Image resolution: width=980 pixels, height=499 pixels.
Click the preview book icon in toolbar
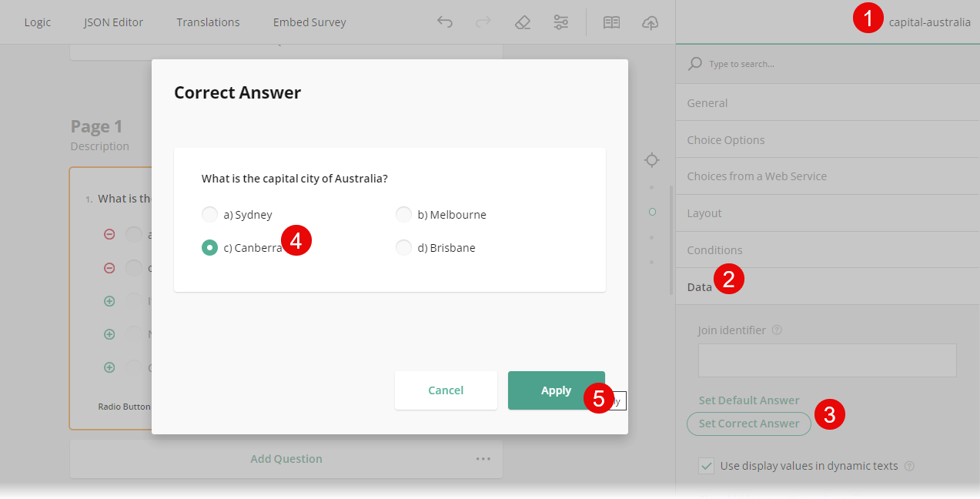tap(611, 22)
